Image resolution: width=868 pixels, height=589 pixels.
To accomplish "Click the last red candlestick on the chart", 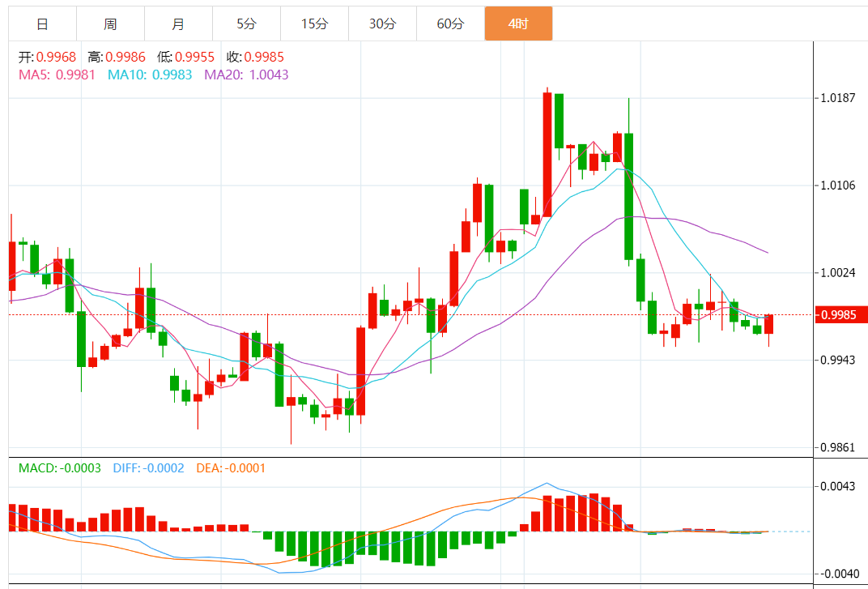I will (x=769, y=325).
